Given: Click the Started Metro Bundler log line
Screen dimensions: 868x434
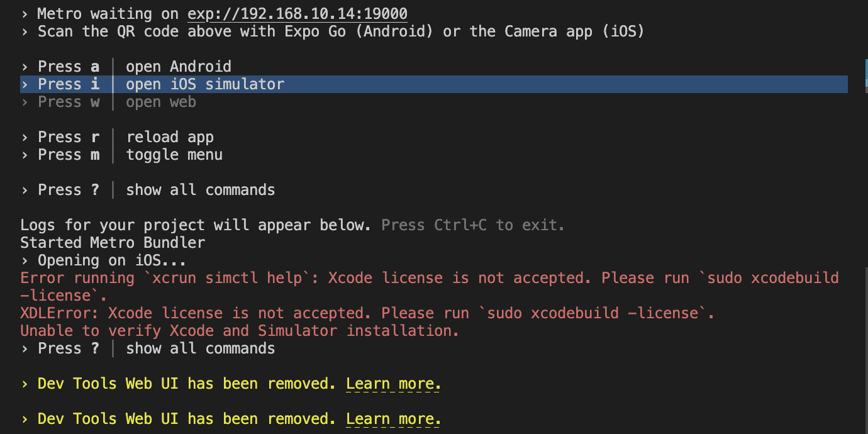Looking at the screenshot, I should pyautogui.click(x=113, y=243).
